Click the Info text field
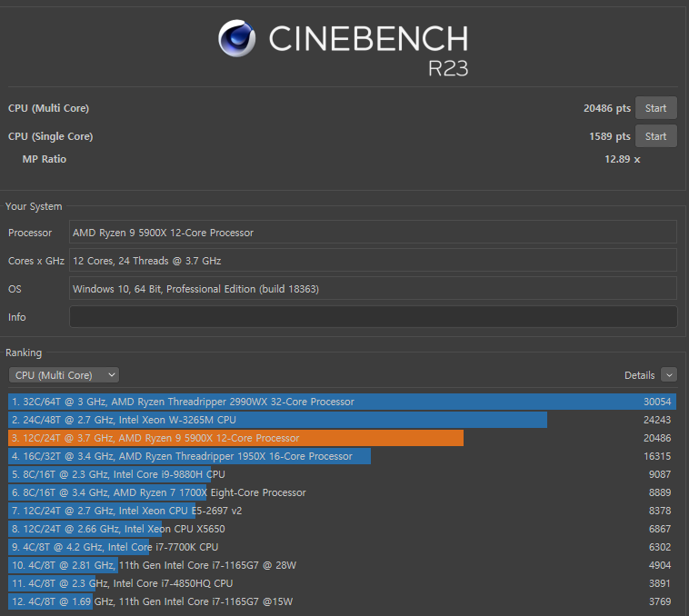The width and height of the screenshot is (689, 616). (x=373, y=316)
